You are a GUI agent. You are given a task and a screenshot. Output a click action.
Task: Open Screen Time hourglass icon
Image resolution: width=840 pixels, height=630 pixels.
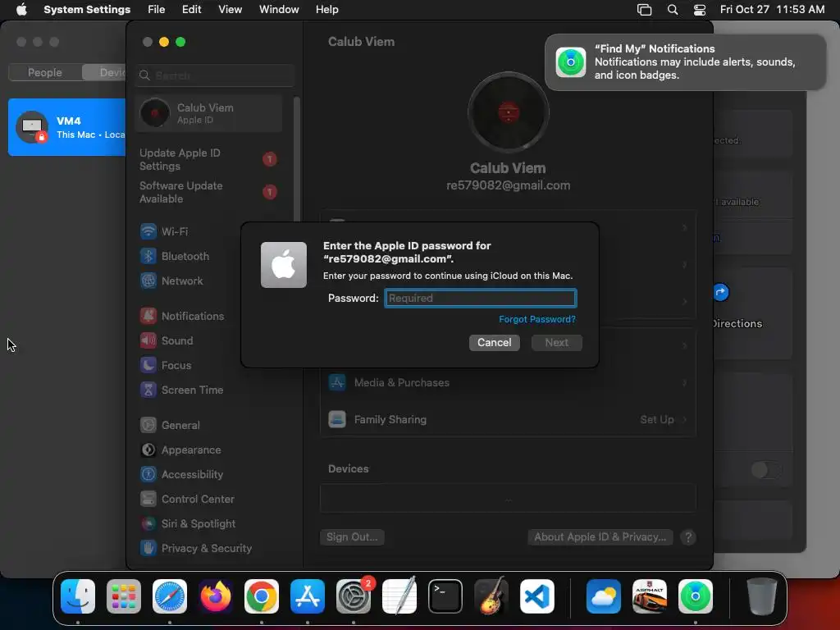[x=148, y=390]
